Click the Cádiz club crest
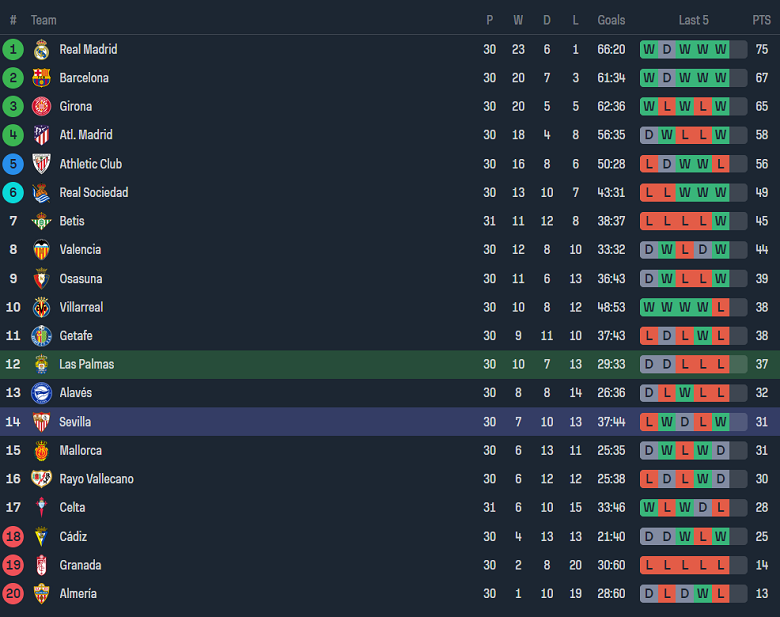 coord(41,536)
